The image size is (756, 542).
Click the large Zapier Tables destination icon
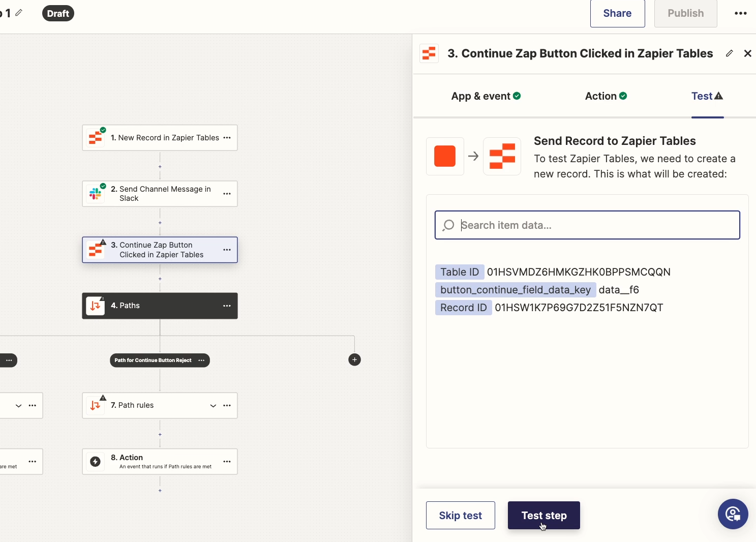pos(502,156)
